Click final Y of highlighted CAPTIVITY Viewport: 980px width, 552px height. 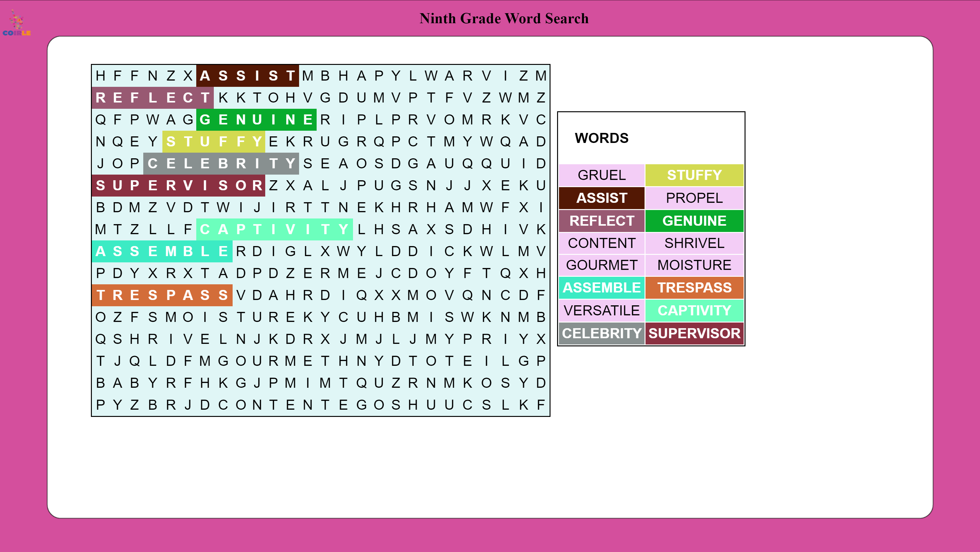[343, 229]
